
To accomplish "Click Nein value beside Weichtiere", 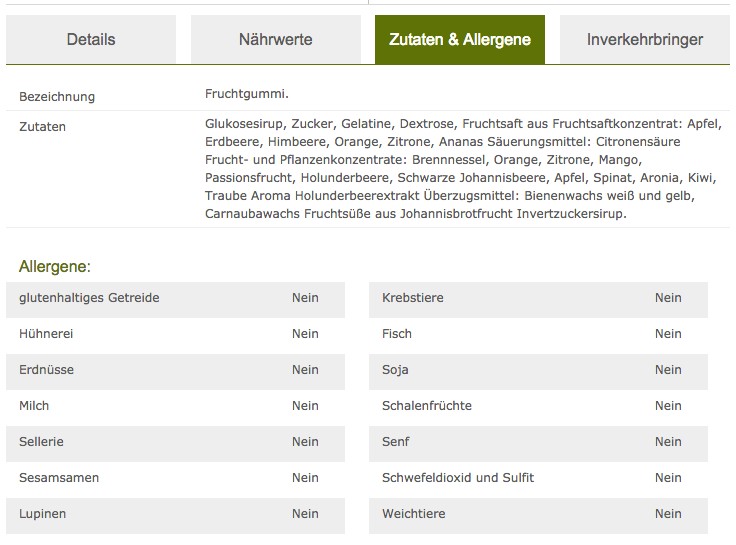I will (x=668, y=514).
